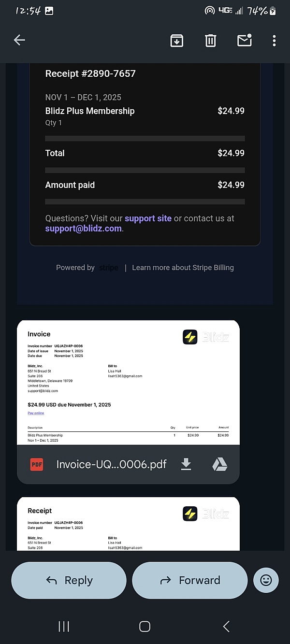
Task: Click the support@blidz.com email link
Action: tap(84, 229)
